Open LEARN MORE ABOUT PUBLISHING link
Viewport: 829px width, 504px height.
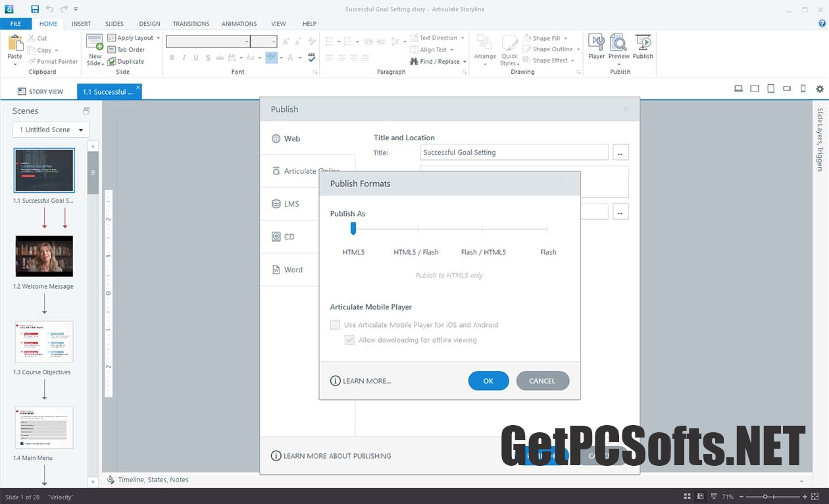331,456
